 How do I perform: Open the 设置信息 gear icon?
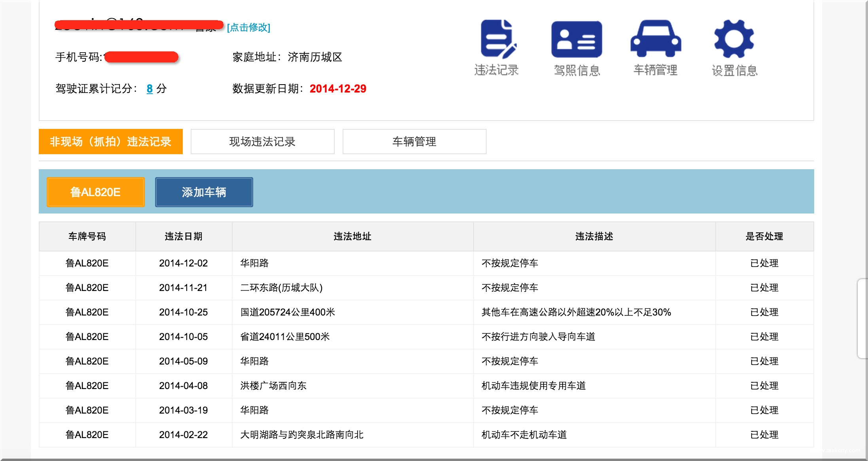coord(734,39)
